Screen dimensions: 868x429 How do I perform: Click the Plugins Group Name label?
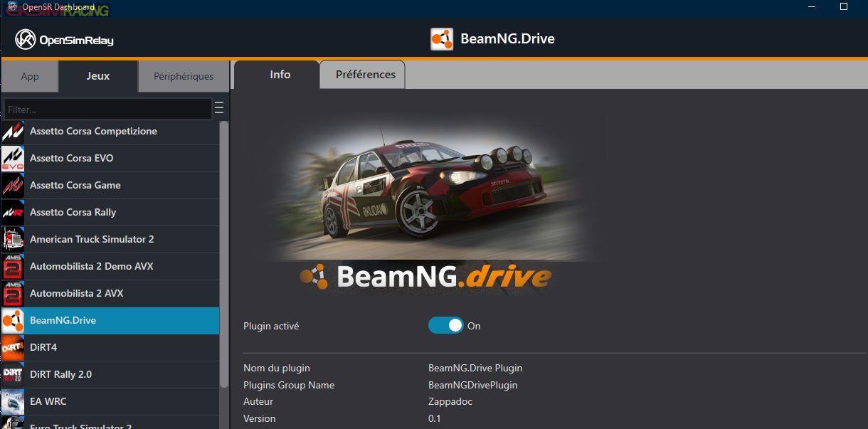[x=289, y=385]
